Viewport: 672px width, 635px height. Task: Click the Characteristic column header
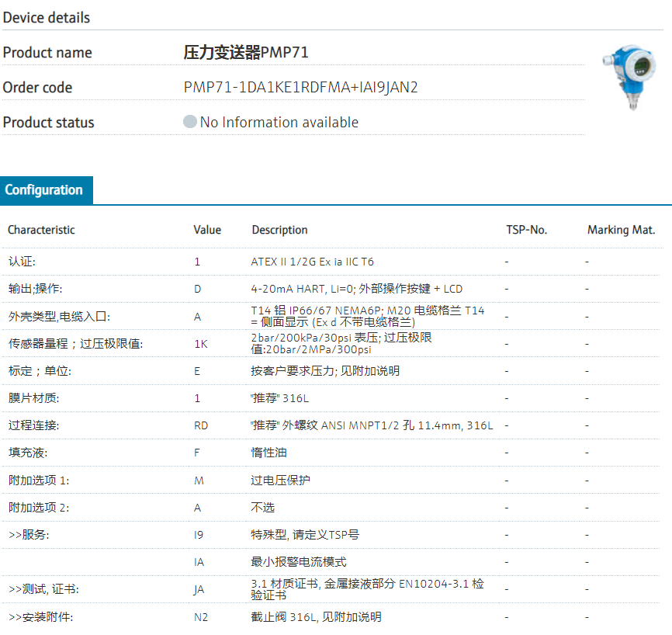pyautogui.click(x=41, y=230)
